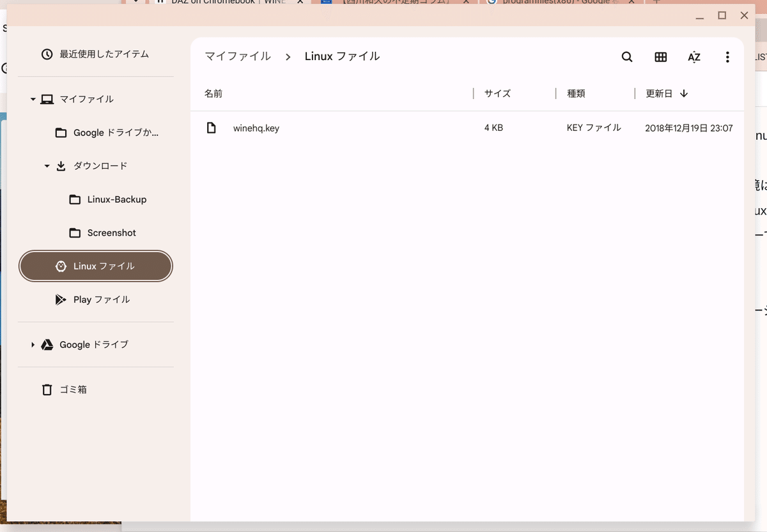767x532 pixels.
Task: Maximize the Files window
Action: tap(722, 15)
